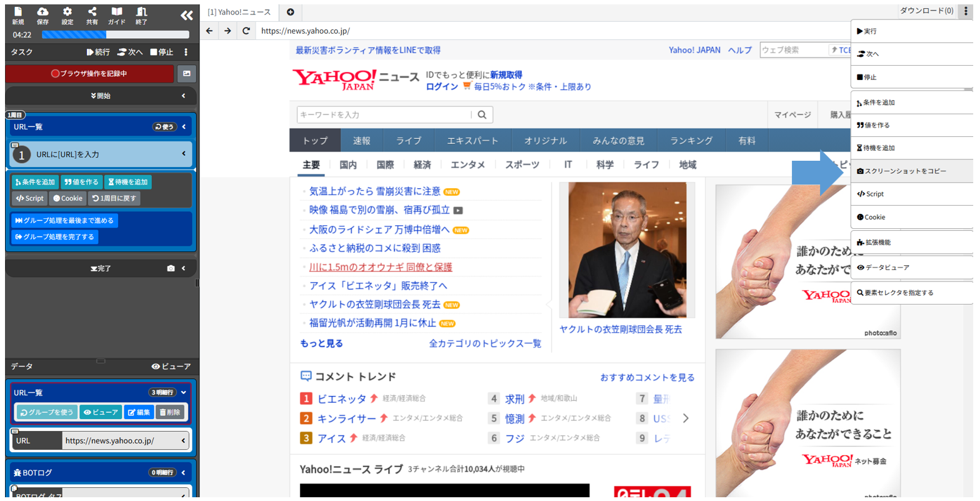Screen dimensions: 980x501
Task: Click 条件を追加 button in task panel
Action: click(35, 182)
